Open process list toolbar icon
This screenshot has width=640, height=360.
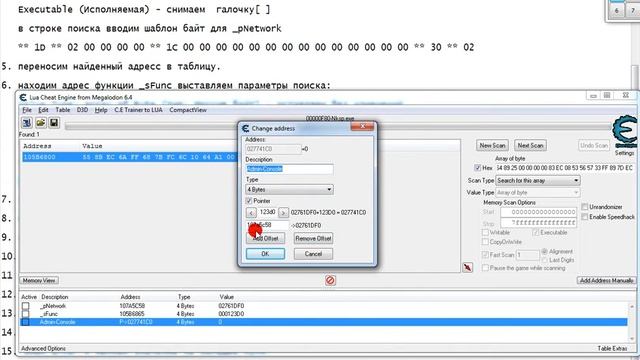pos(27,123)
